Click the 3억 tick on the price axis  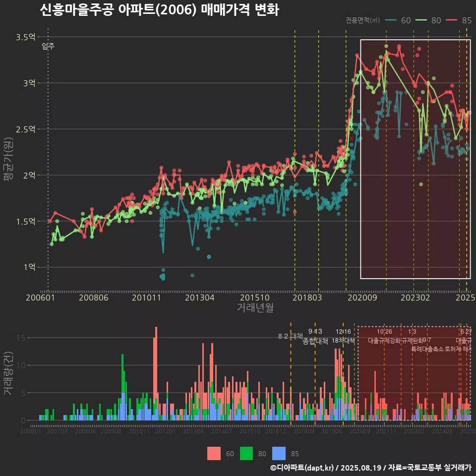tap(29, 83)
